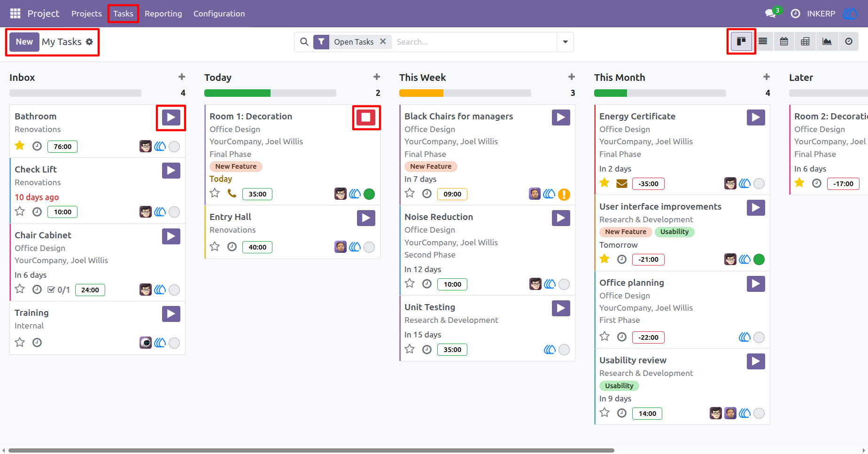Unstar the Bathroom task priority
Image resolution: width=868 pixels, height=454 pixels.
point(20,146)
